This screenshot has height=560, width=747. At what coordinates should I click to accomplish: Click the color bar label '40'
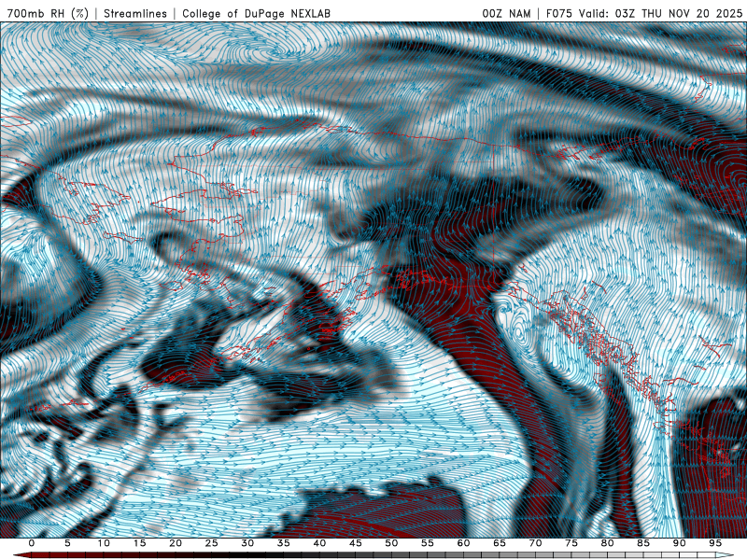(319, 543)
